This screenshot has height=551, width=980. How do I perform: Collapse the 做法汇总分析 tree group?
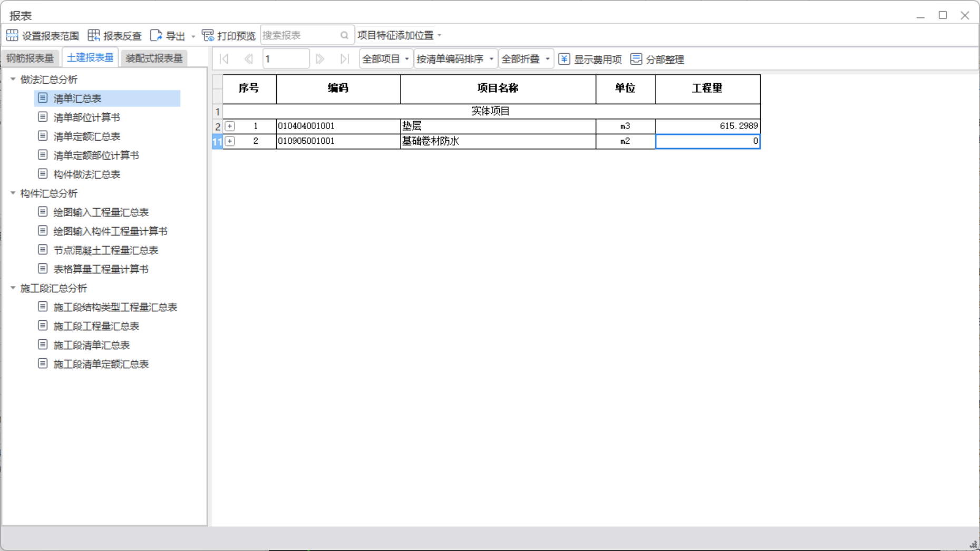click(x=13, y=79)
